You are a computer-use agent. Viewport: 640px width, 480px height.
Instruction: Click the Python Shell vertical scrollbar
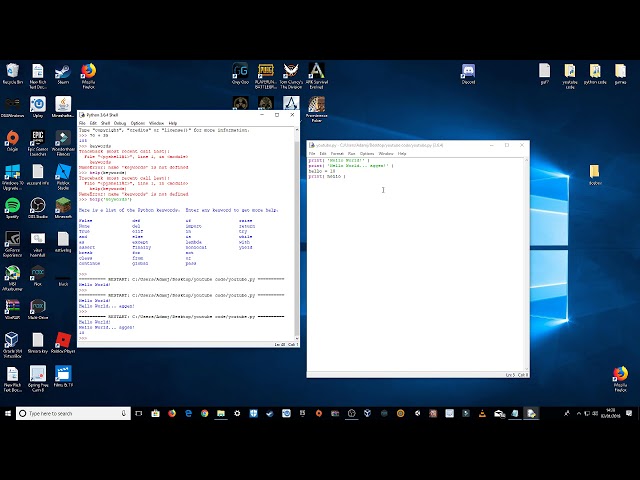coord(297,233)
